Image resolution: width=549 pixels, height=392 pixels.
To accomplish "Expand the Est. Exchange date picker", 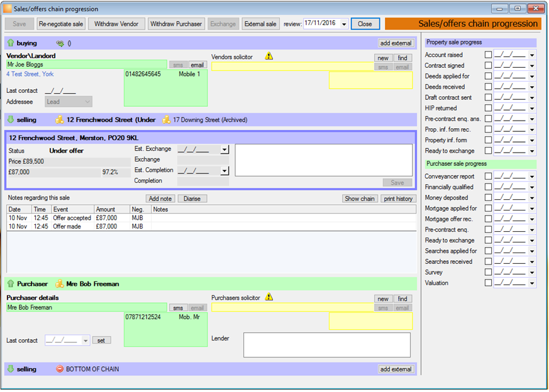I will coord(225,150).
